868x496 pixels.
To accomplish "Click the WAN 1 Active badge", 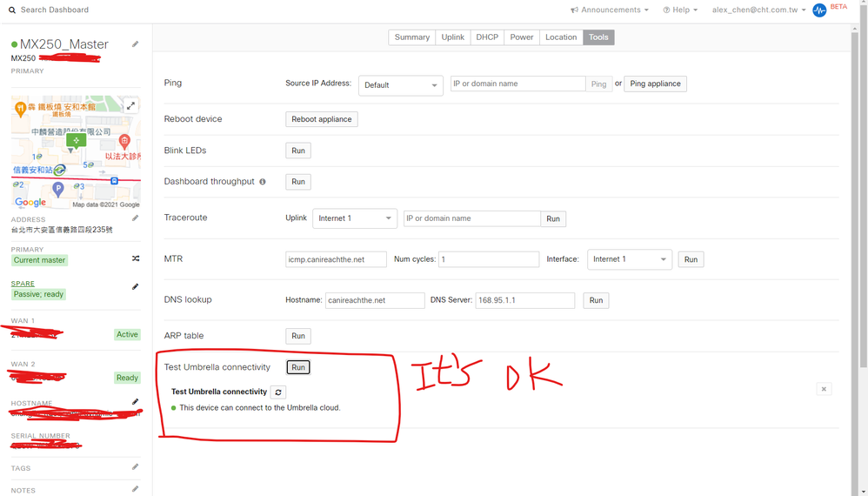I will (127, 334).
